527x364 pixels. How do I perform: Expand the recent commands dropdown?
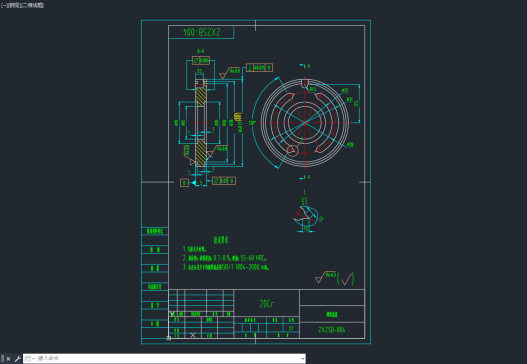(x=30, y=359)
